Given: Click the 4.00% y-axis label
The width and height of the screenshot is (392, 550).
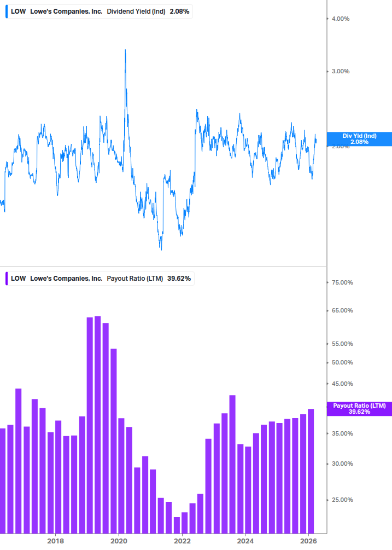Looking at the screenshot, I should (341, 19).
